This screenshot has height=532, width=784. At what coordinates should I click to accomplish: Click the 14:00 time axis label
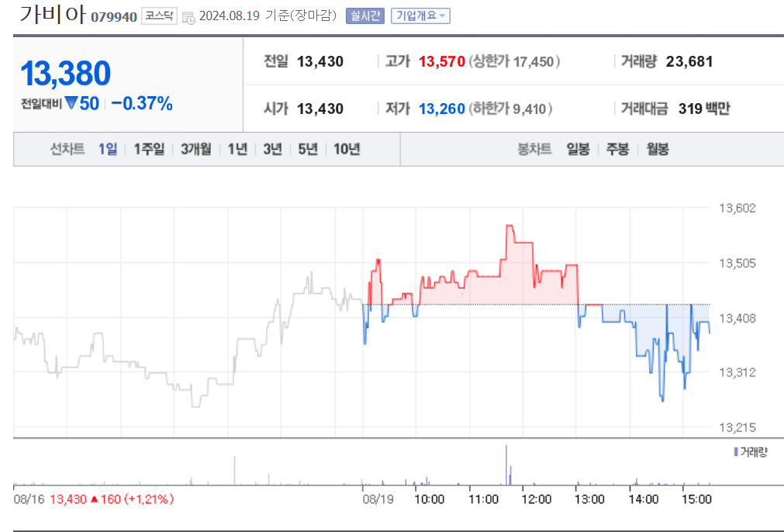point(644,499)
